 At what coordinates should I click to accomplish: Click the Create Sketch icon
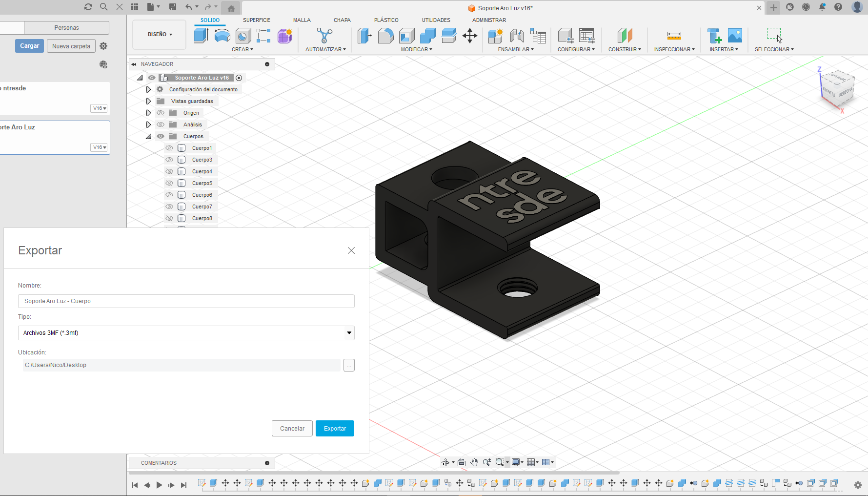263,36
